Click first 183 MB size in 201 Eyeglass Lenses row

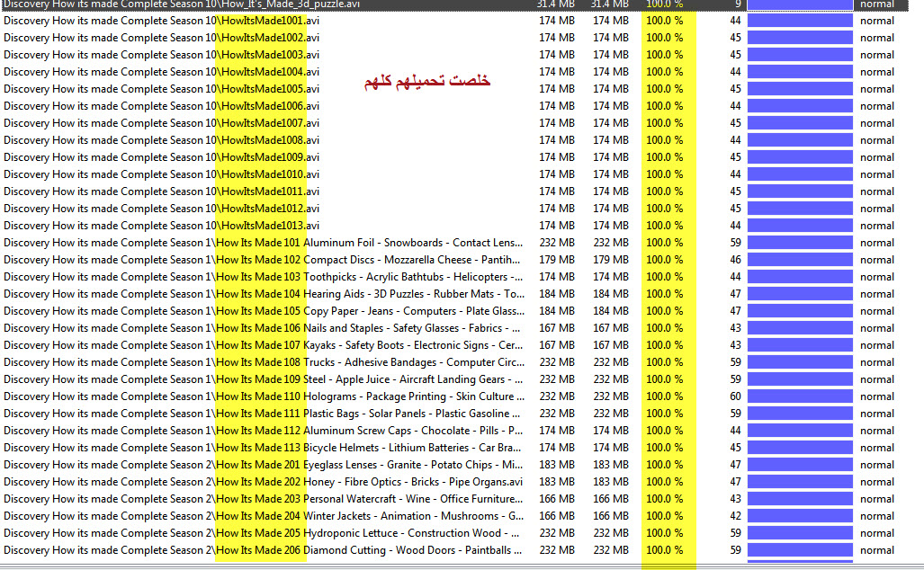point(557,465)
